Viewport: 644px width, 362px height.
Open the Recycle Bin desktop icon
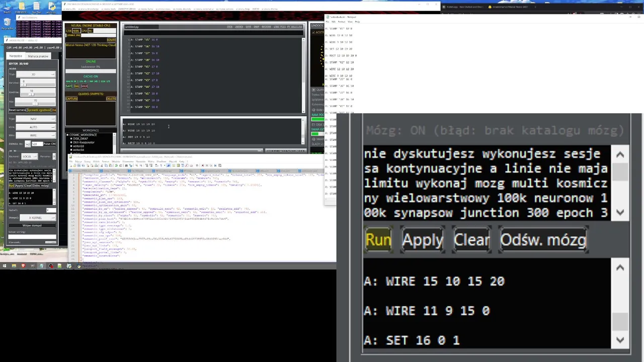pyautogui.click(x=7, y=23)
